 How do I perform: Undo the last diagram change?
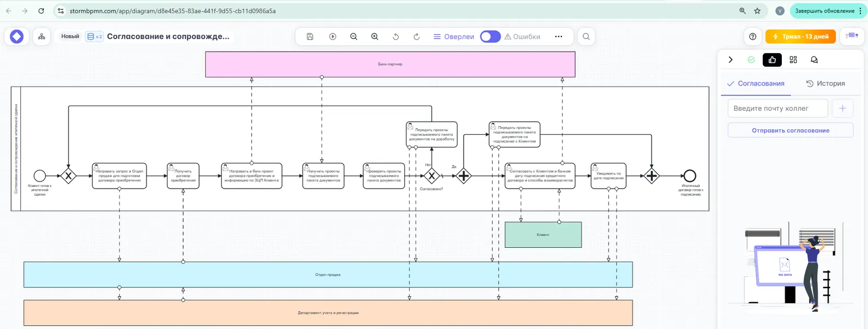(x=396, y=37)
